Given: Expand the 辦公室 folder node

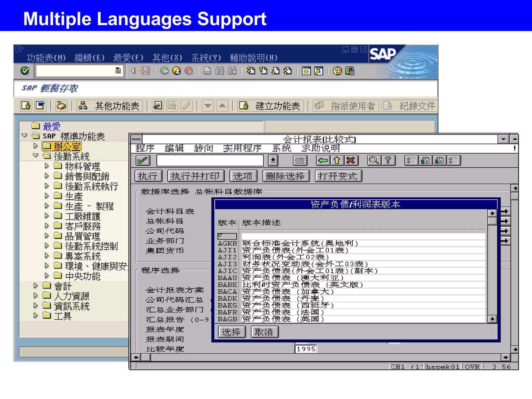Looking at the screenshot, I should [36, 146].
